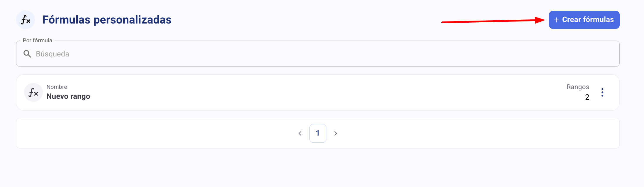Select the Nuevo rango row card
This screenshot has height=187, width=644.
pyautogui.click(x=293, y=93)
